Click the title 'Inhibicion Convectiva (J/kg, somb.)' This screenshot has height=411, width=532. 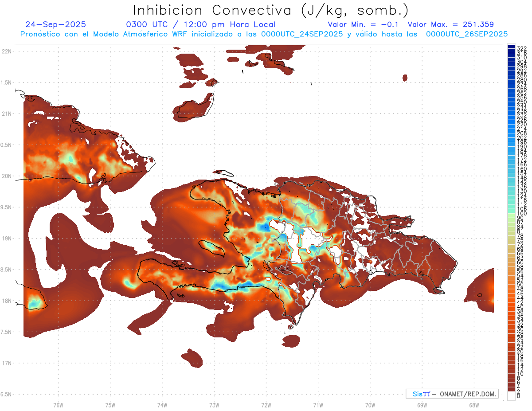click(x=271, y=10)
